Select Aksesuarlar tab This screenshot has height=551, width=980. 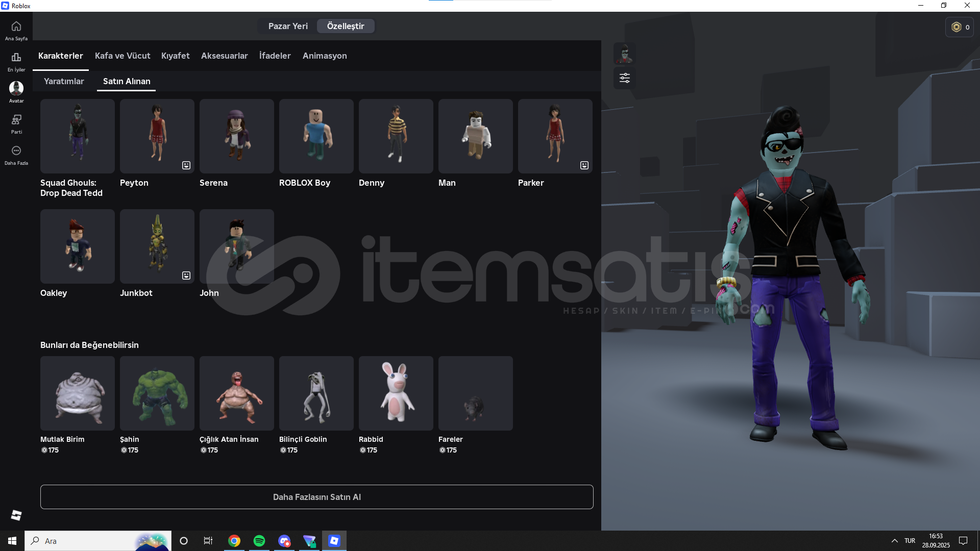224,56
